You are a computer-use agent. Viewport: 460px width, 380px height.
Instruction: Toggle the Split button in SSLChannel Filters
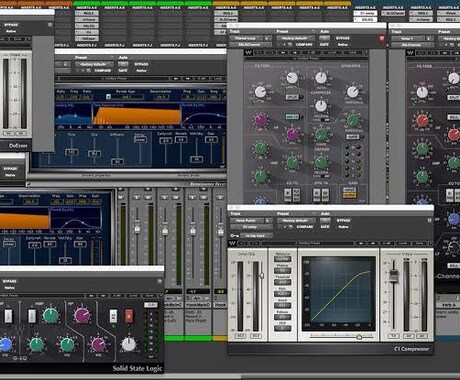point(292,97)
